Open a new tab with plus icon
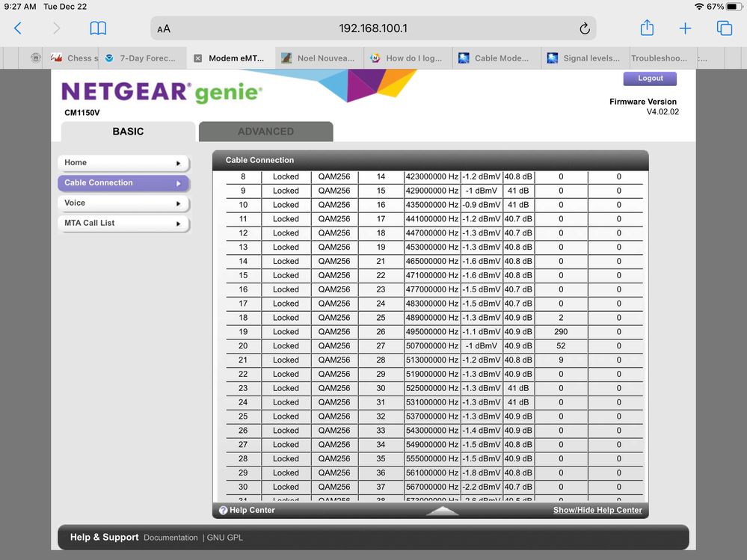Screen dimensions: 747x560 [685, 28]
